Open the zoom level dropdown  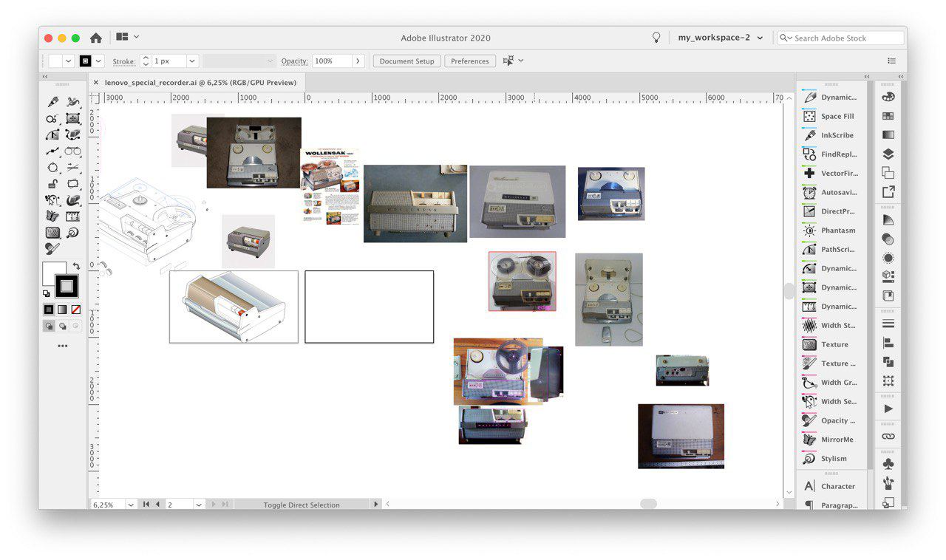pos(131,505)
